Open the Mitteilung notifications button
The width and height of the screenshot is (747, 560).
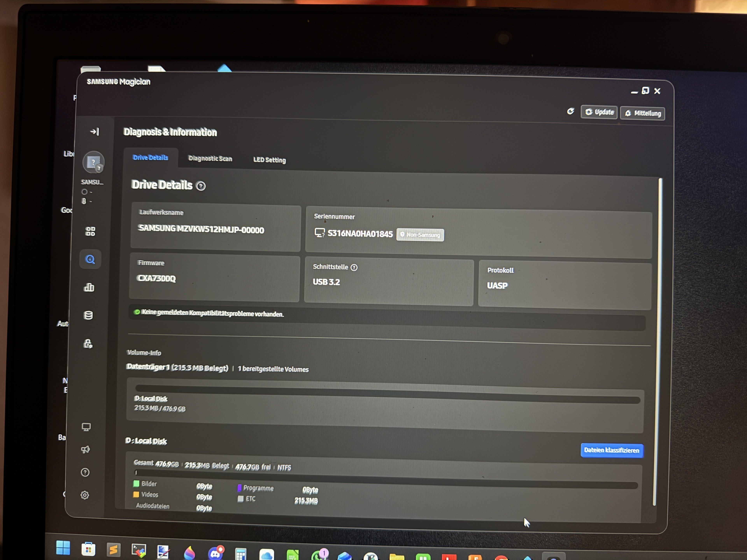[x=642, y=113]
